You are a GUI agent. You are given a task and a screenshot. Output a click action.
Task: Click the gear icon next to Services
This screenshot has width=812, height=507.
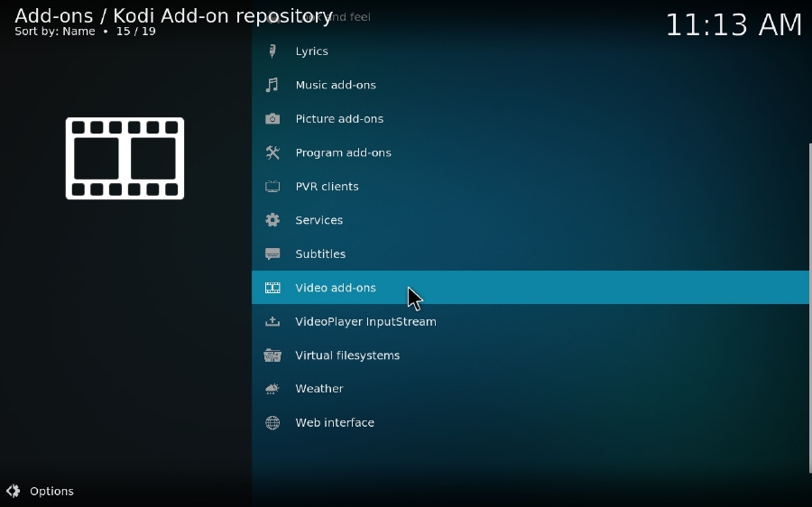[272, 220]
